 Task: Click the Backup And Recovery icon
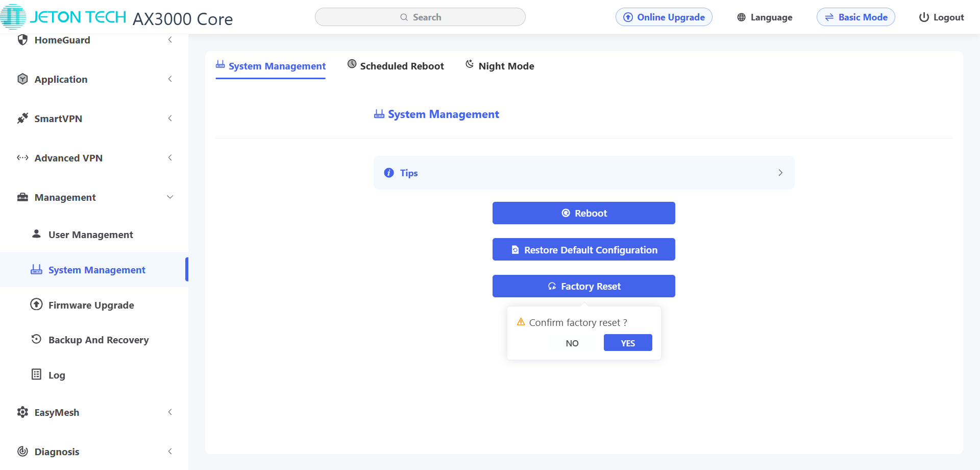coord(36,339)
